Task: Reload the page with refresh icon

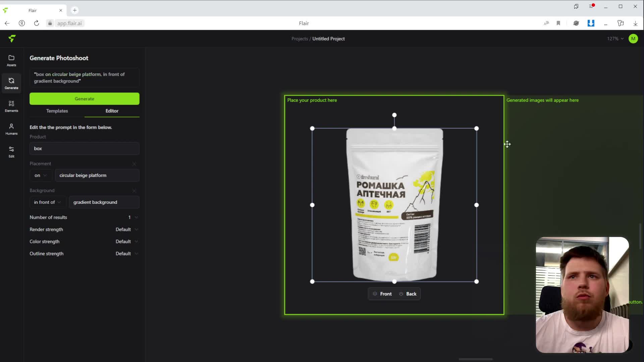Action: [37, 23]
